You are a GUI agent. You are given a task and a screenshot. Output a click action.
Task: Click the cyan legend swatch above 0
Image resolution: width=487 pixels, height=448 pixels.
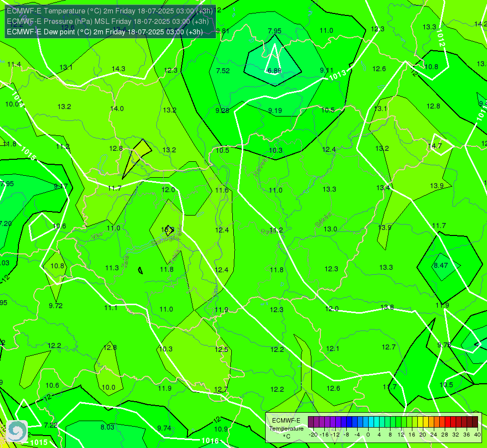371,422
